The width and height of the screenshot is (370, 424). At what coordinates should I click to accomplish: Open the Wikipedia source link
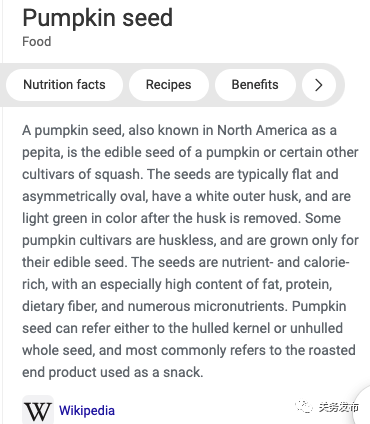pyautogui.click(x=87, y=410)
